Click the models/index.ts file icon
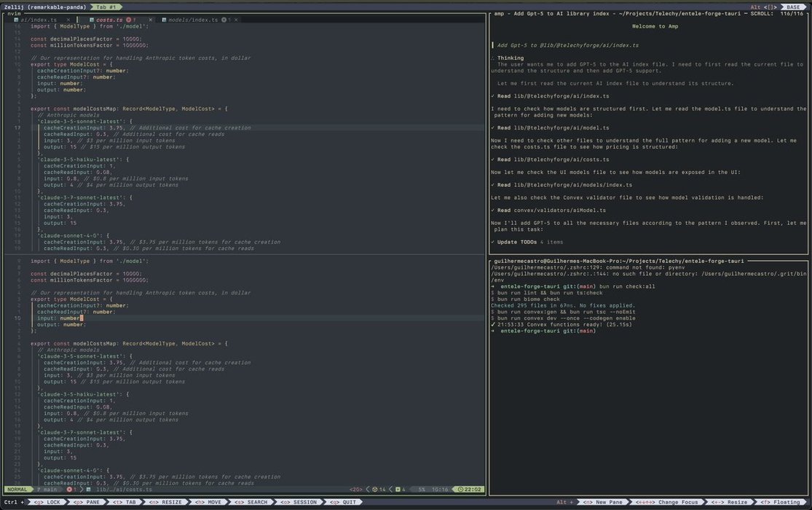The height and width of the screenshot is (510, 812). [x=163, y=20]
